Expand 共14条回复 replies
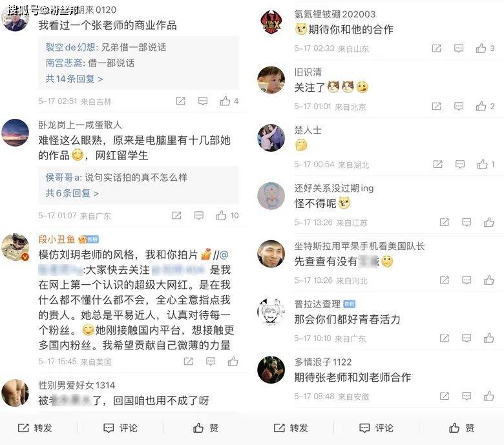 click(x=74, y=79)
